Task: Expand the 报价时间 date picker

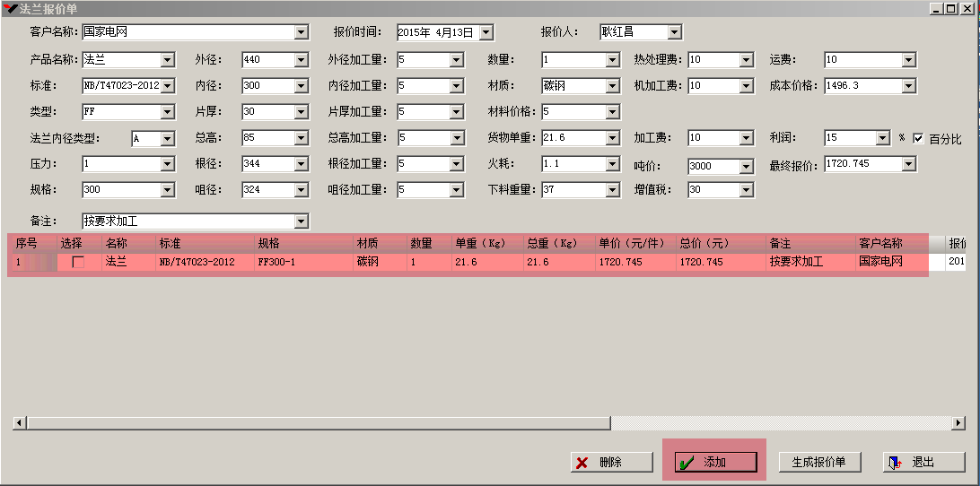Action: [x=486, y=32]
